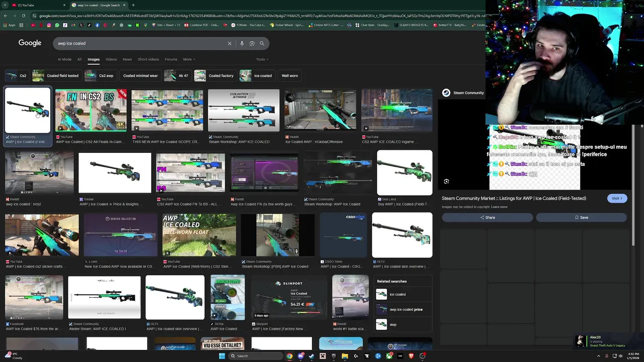Apply the Cs2 filter chip
Image resolution: width=644 pixels, height=362 pixels.
coord(16,75)
